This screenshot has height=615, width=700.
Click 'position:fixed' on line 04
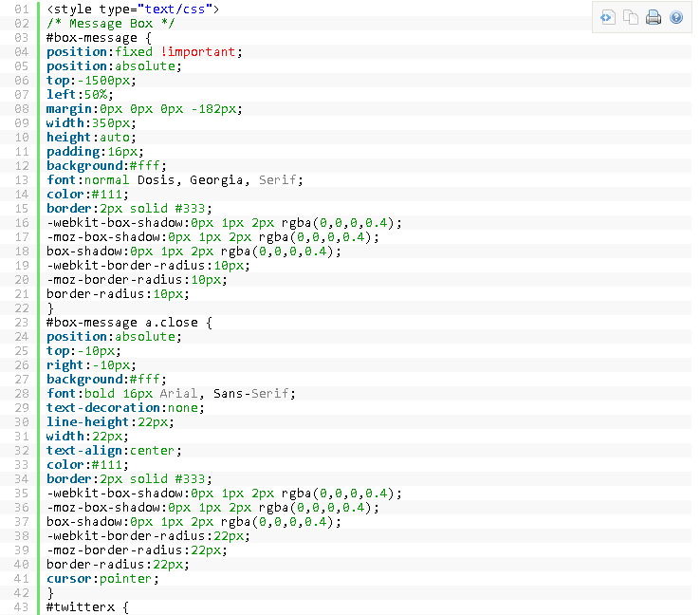pyautogui.click(x=100, y=52)
